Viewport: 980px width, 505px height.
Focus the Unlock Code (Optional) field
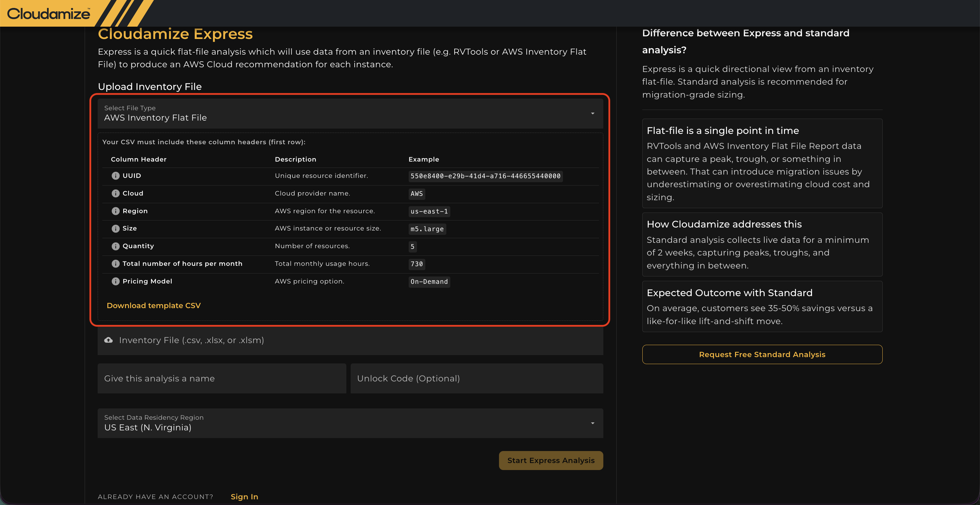click(477, 378)
